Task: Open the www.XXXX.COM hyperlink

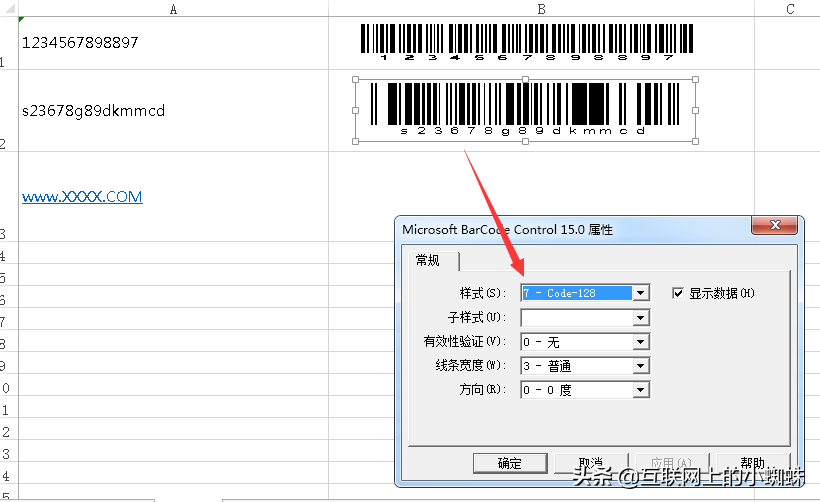Action: 82,197
